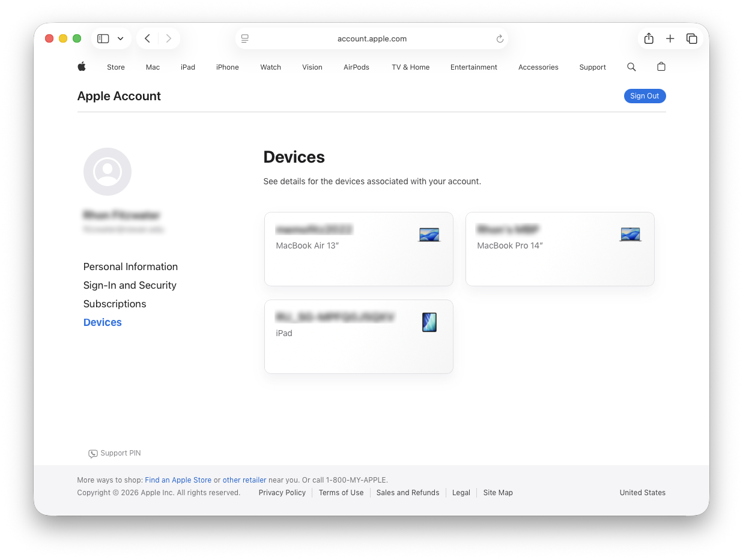Click the profile avatar picture
This screenshot has height=560, width=743.
tap(108, 172)
